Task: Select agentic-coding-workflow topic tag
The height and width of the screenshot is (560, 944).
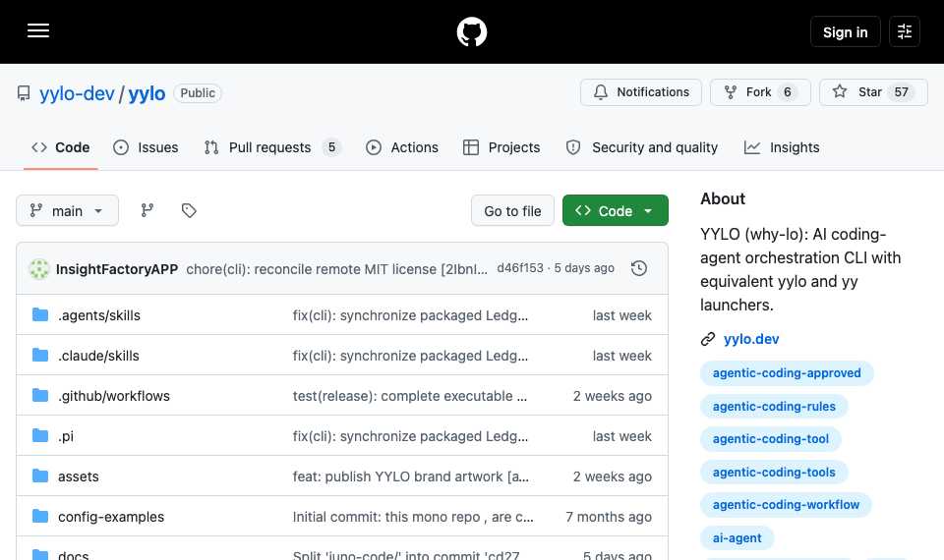Action: tap(786, 505)
